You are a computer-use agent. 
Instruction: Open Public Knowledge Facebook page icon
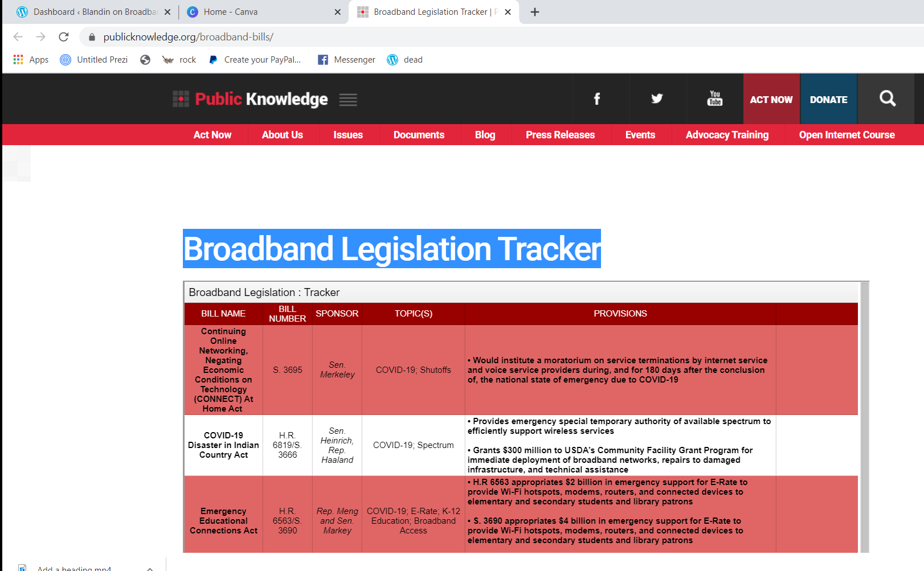597,99
